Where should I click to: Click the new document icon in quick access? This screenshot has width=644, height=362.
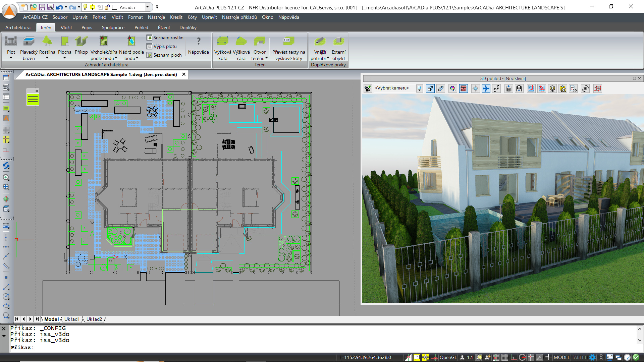(24, 7)
